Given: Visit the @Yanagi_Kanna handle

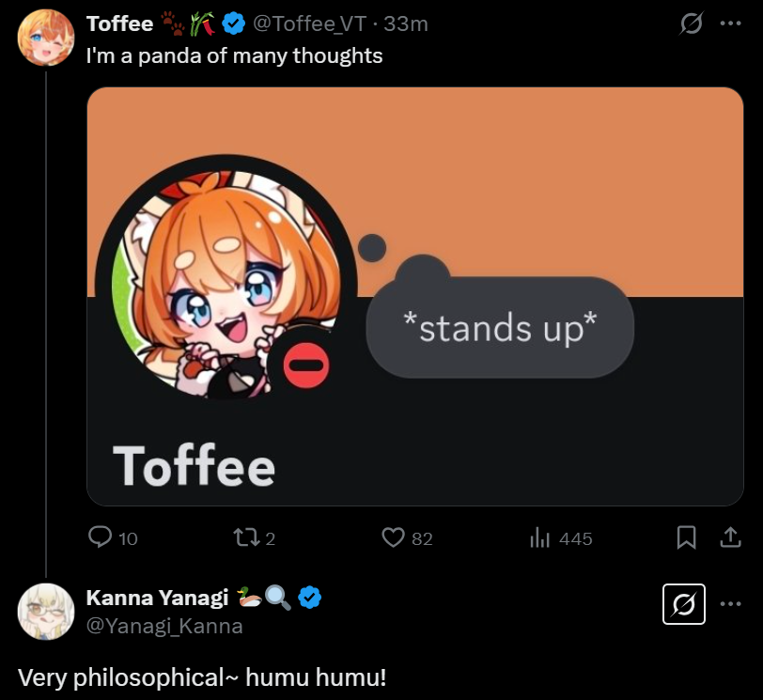Looking at the screenshot, I should [164, 625].
